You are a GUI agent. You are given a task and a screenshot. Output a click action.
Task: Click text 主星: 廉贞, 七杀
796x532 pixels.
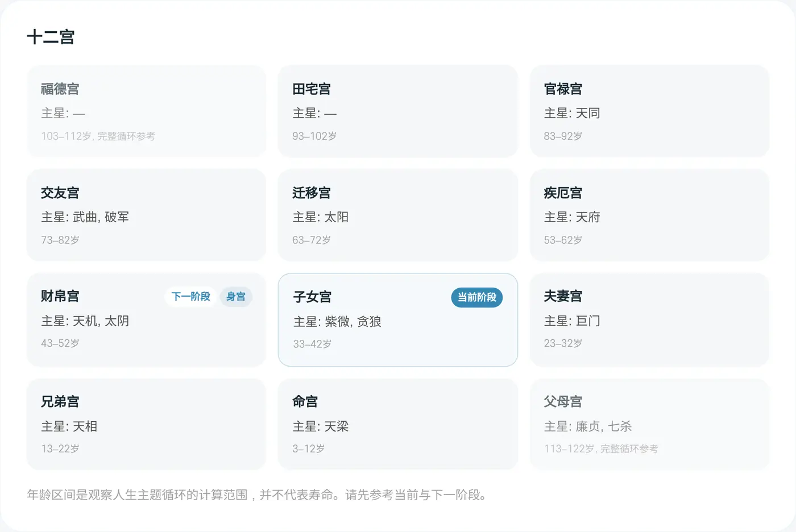coord(588,426)
